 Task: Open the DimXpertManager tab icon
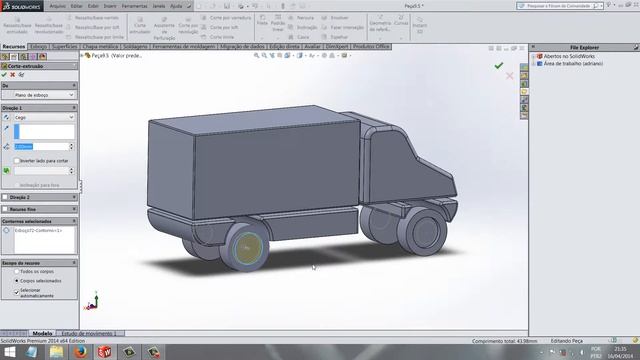click(33, 57)
